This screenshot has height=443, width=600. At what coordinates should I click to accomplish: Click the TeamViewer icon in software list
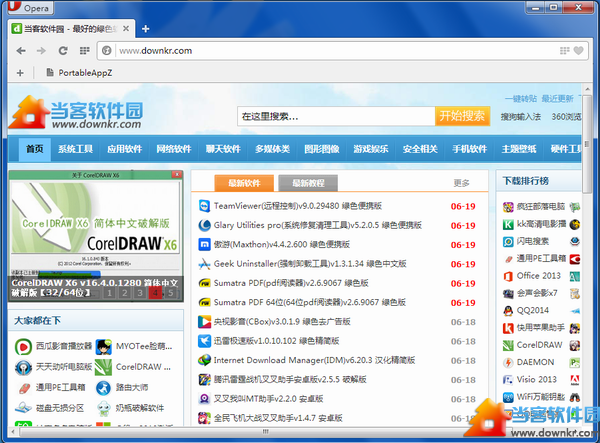point(205,206)
